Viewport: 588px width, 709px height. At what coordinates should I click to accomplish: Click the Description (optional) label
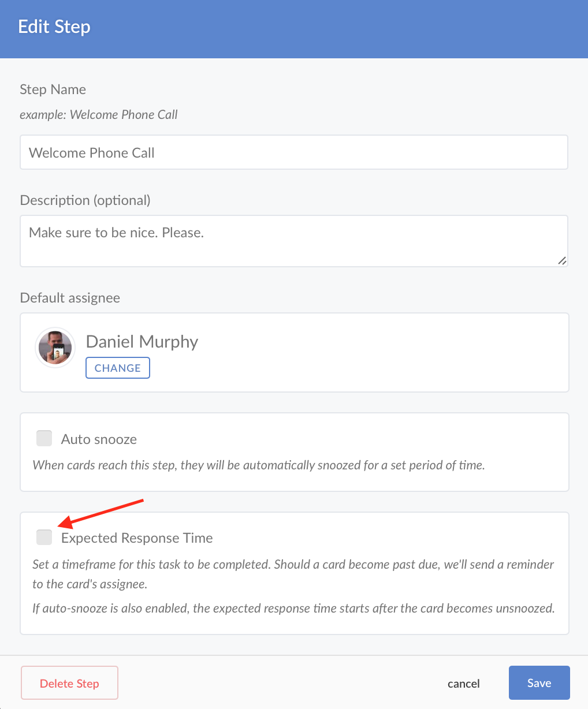[x=85, y=200]
